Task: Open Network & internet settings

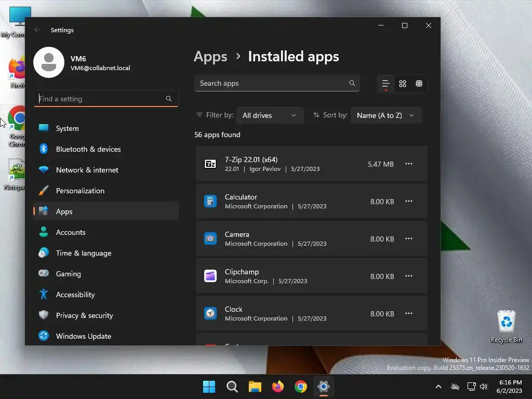Action: 106,170
